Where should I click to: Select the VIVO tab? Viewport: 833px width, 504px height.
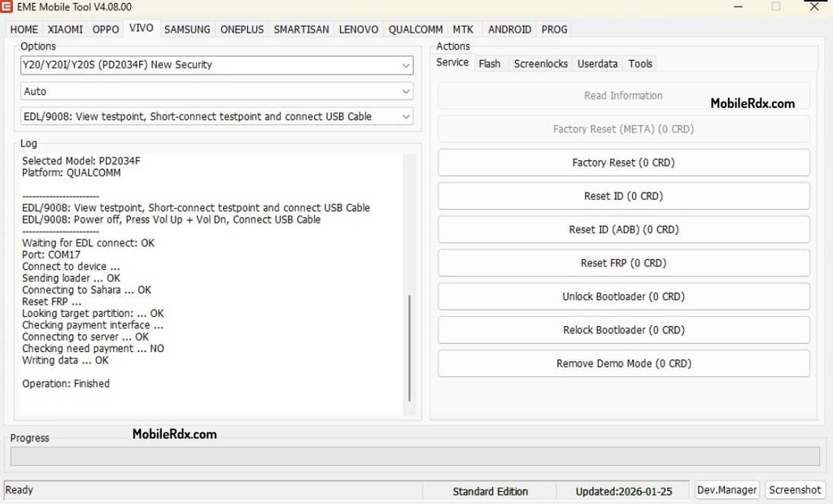tap(142, 28)
